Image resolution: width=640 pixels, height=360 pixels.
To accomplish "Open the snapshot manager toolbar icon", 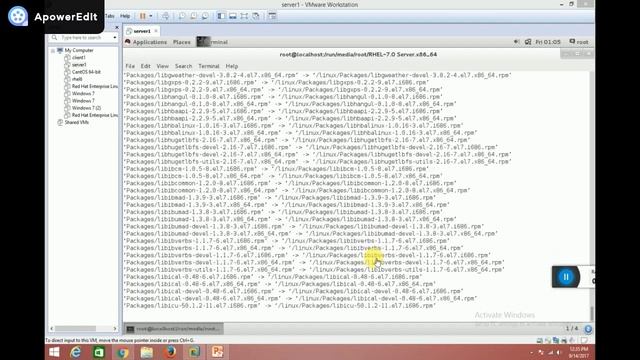I will [205, 16].
